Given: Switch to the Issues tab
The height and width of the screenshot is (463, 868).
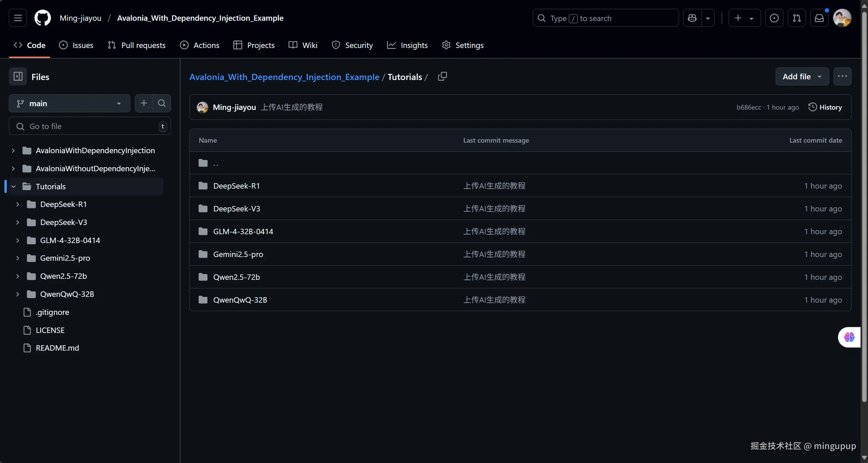Looking at the screenshot, I should pyautogui.click(x=76, y=45).
